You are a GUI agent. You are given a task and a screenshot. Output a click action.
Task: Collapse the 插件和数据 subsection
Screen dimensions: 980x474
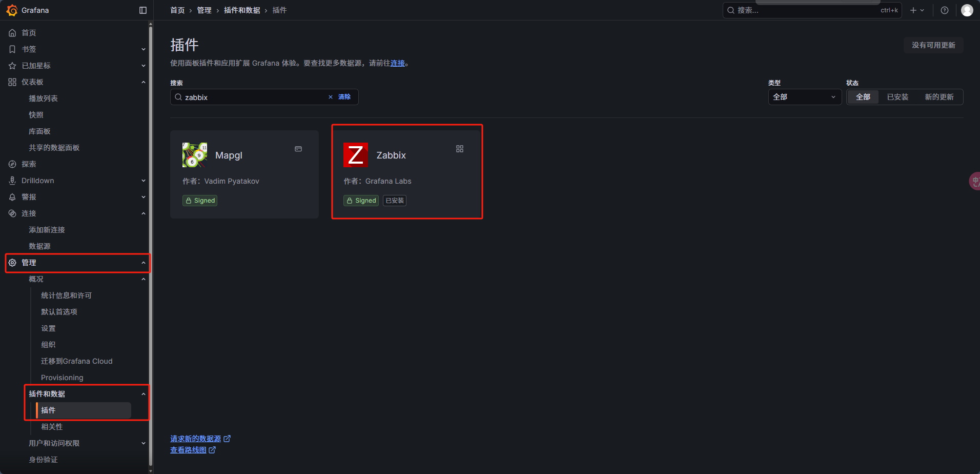pos(144,394)
